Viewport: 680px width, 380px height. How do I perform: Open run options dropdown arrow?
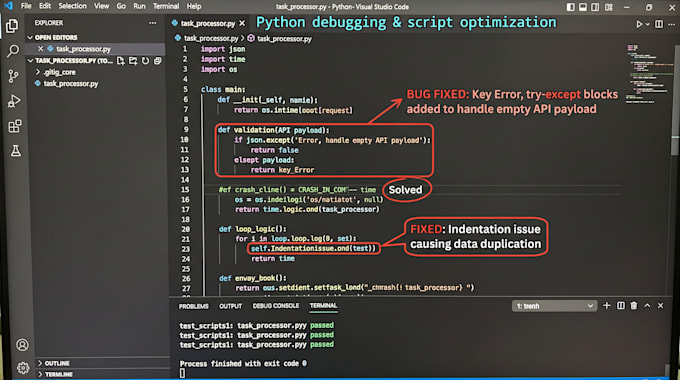(x=647, y=24)
